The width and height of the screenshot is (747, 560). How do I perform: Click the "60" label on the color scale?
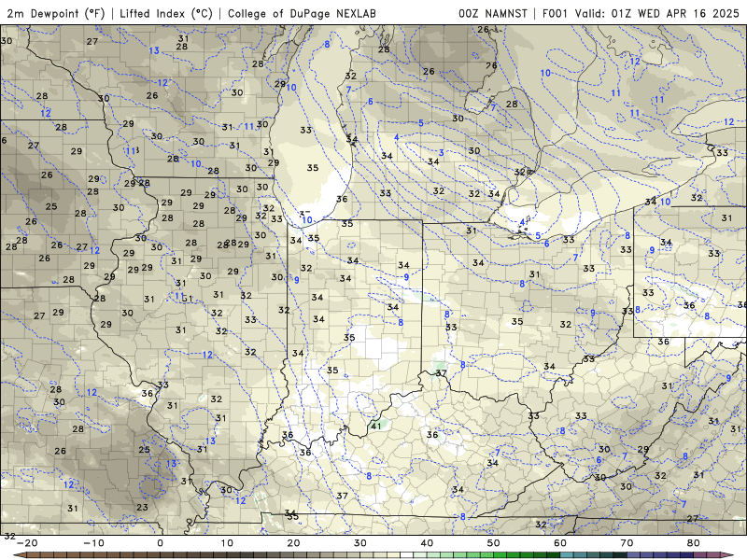click(560, 543)
